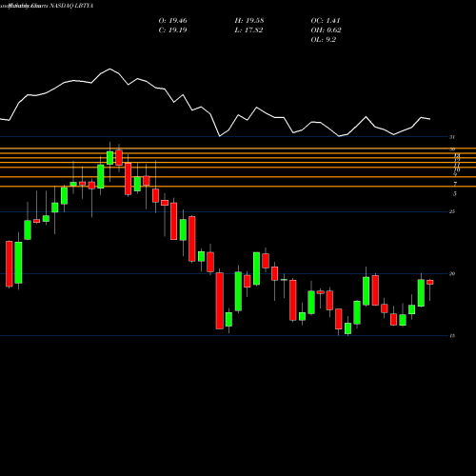Click the 15 price axis label
This screenshot has width=476, height=476.
(x=452, y=336)
